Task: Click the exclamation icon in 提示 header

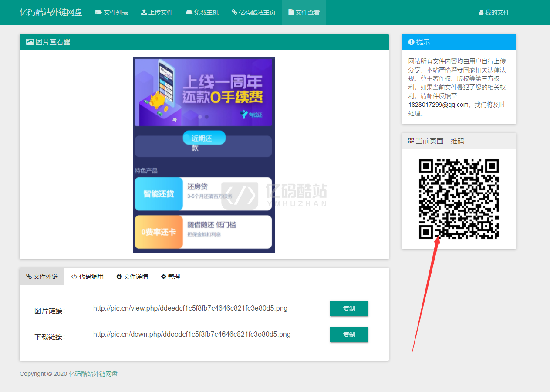Action: pyautogui.click(x=411, y=42)
